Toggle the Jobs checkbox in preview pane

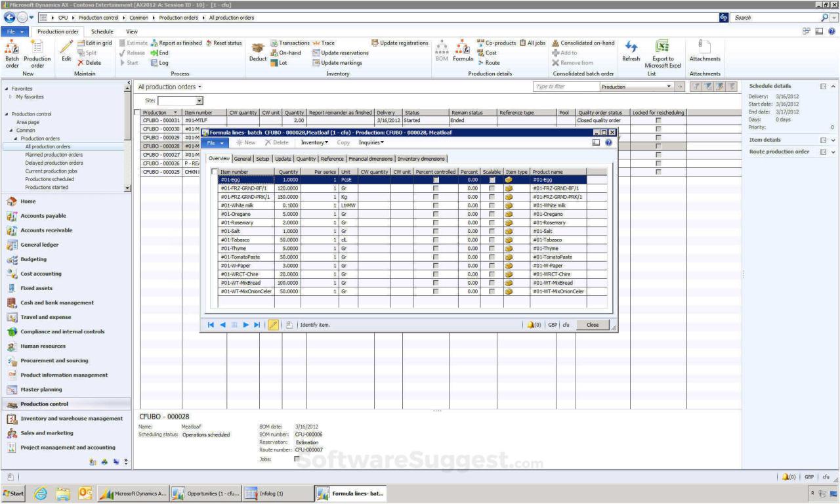297,459
